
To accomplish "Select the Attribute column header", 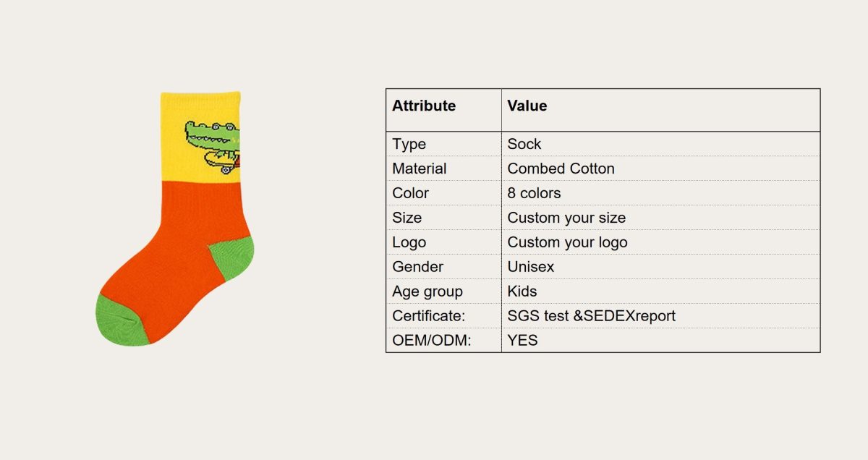I will [x=424, y=106].
